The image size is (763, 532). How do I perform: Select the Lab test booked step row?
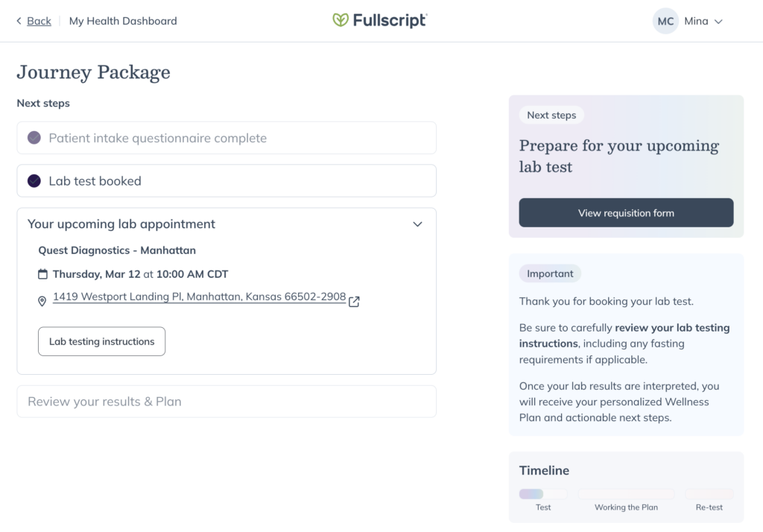pyautogui.click(x=226, y=181)
